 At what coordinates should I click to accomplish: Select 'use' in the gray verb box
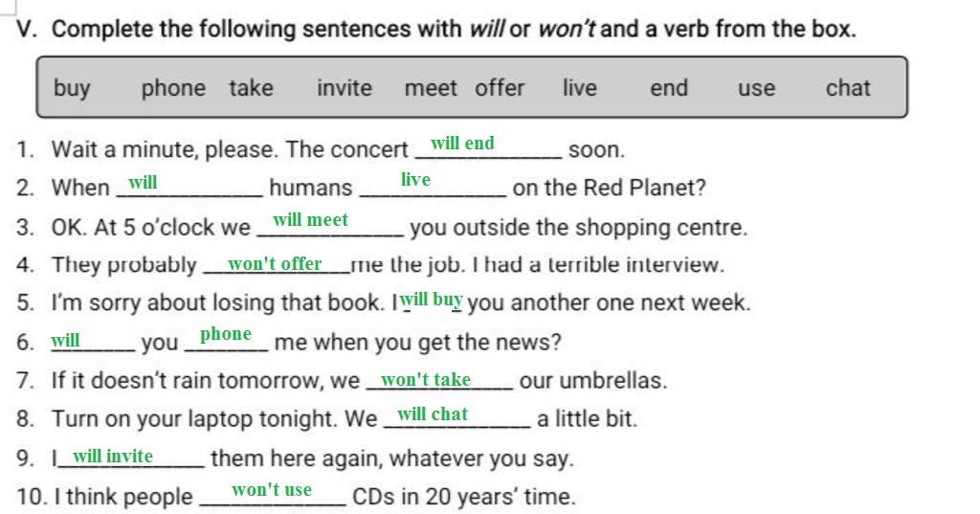click(756, 89)
